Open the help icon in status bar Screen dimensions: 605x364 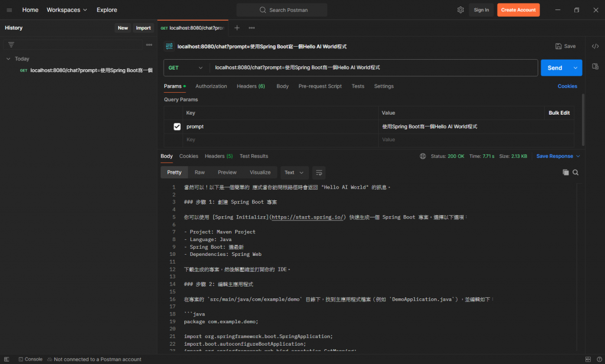coord(599,359)
